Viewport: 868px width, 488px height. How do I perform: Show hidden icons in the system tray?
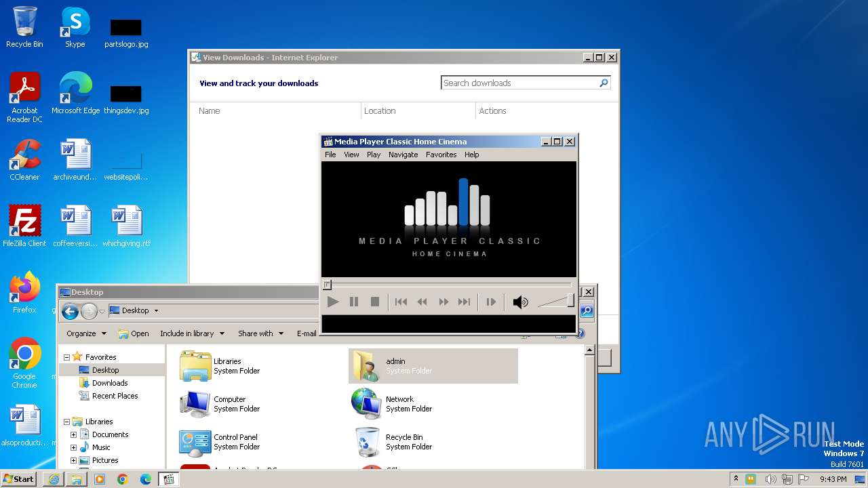tap(736, 479)
